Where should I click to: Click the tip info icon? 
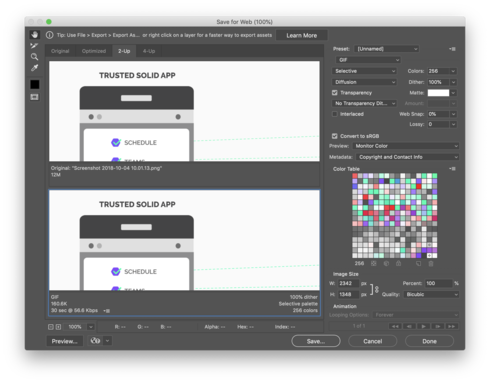click(x=49, y=35)
